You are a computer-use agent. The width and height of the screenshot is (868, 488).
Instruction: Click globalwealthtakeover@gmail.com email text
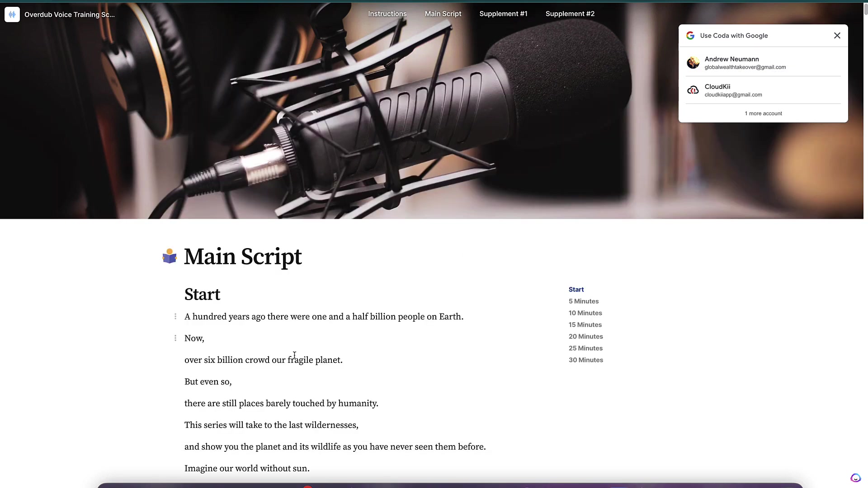(745, 67)
